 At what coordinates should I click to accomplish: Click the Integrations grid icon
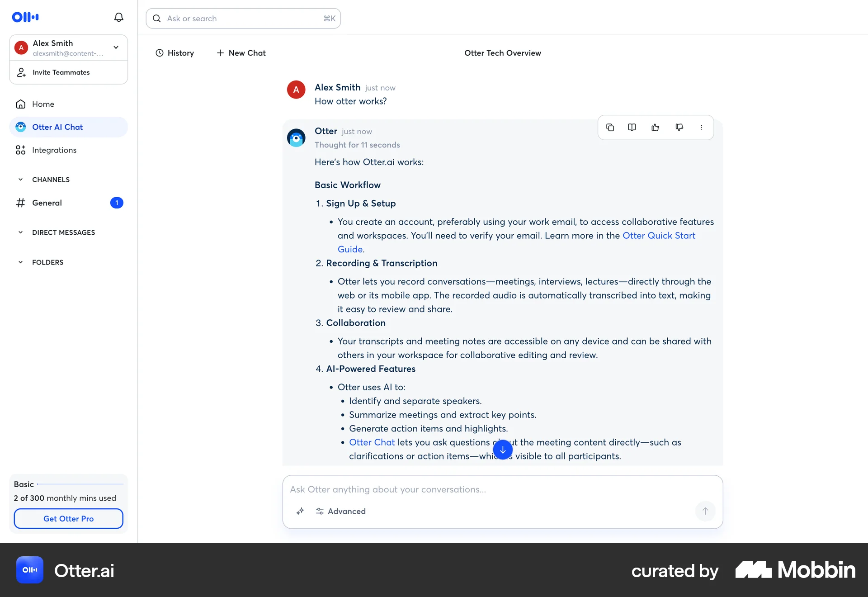20,150
